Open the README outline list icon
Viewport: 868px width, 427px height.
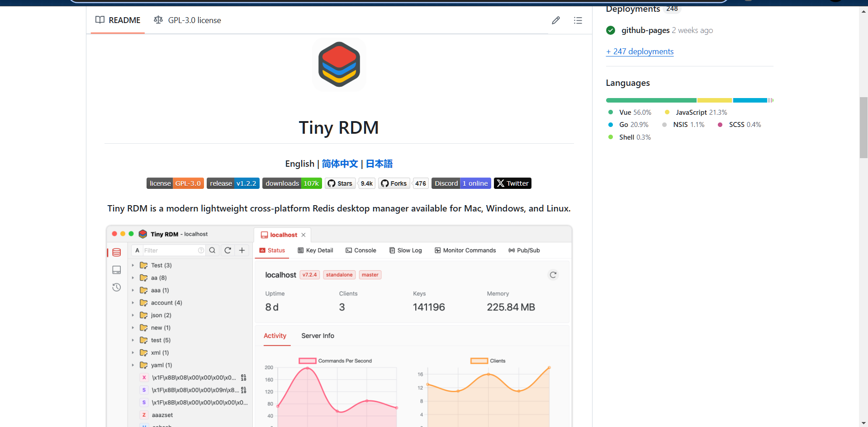point(578,20)
